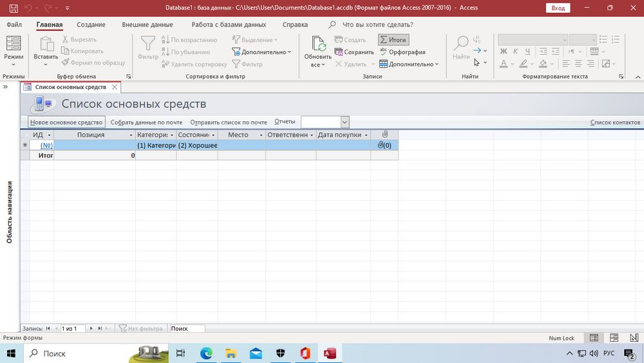Sort ascending with По возрастанию
Viewport: 644px width, 363px height.
189,40
